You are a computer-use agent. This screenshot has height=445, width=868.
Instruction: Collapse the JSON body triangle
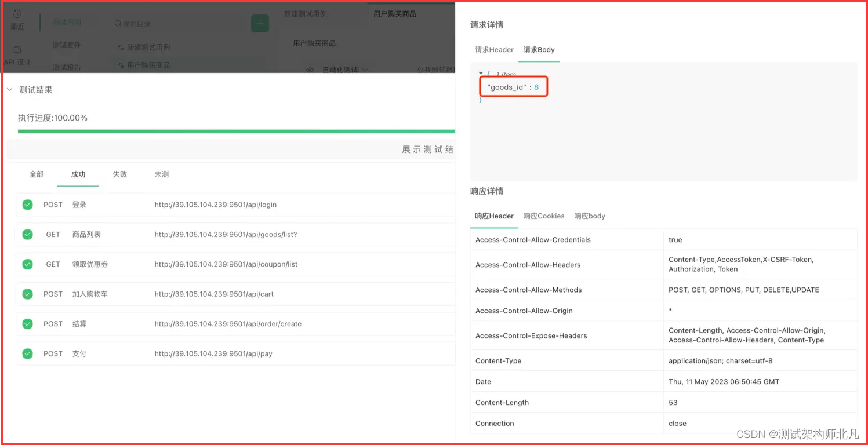[481, 74]
